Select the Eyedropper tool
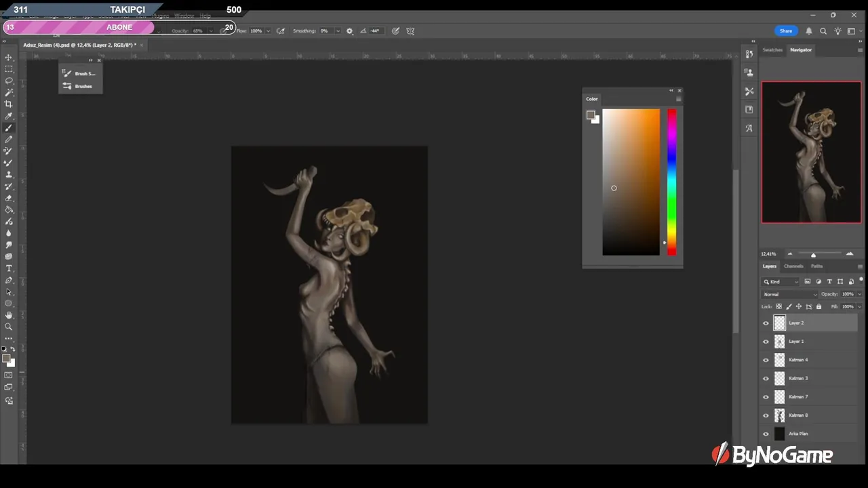The height and width of the screenshot is (488, 868). point(9,116)
